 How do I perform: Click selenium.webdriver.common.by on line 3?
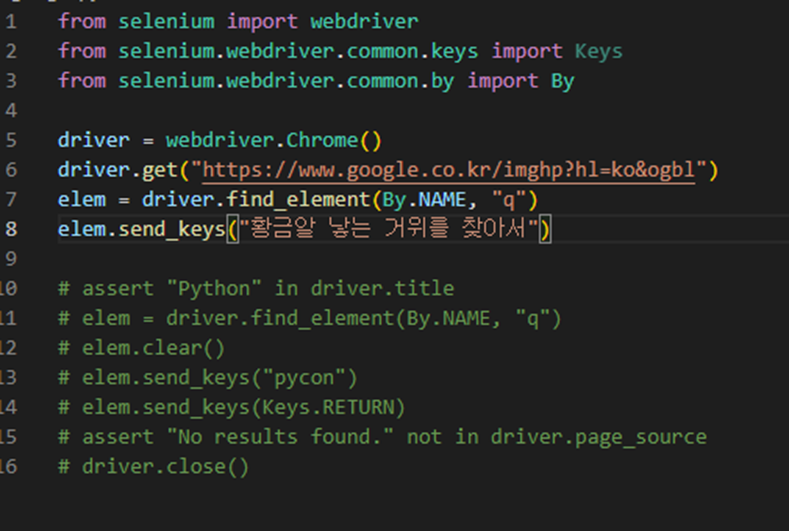286,81
